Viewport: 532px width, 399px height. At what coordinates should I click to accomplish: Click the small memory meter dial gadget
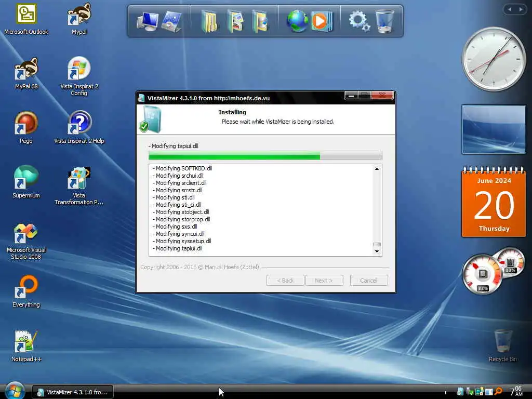(x=510, y=262)
